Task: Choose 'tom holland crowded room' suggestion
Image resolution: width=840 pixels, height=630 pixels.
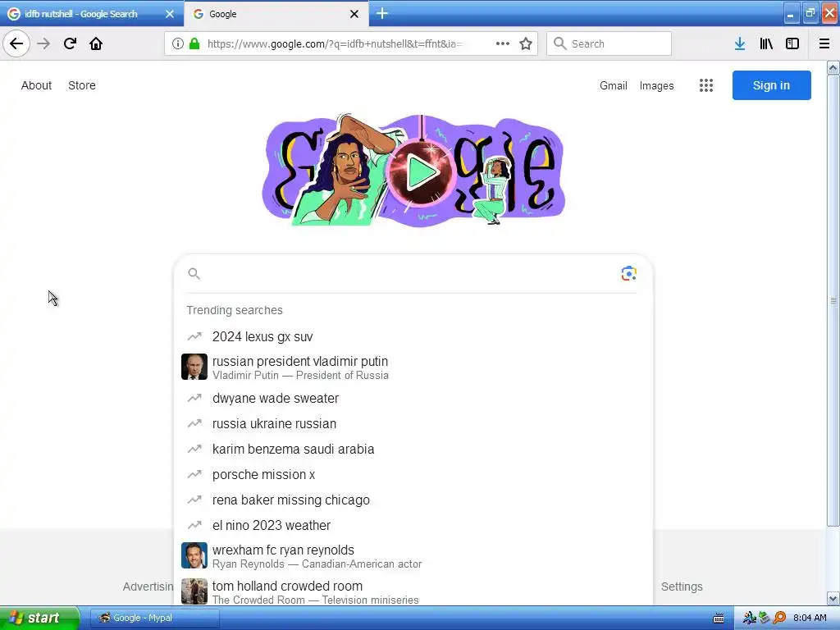Action: [x=413, y=591]
